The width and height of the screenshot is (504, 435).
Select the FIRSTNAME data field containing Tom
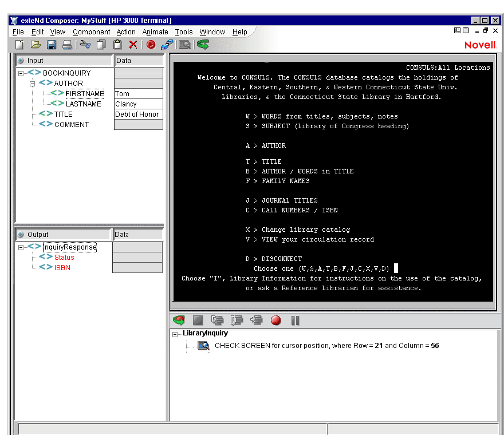(x=138, y=94)
